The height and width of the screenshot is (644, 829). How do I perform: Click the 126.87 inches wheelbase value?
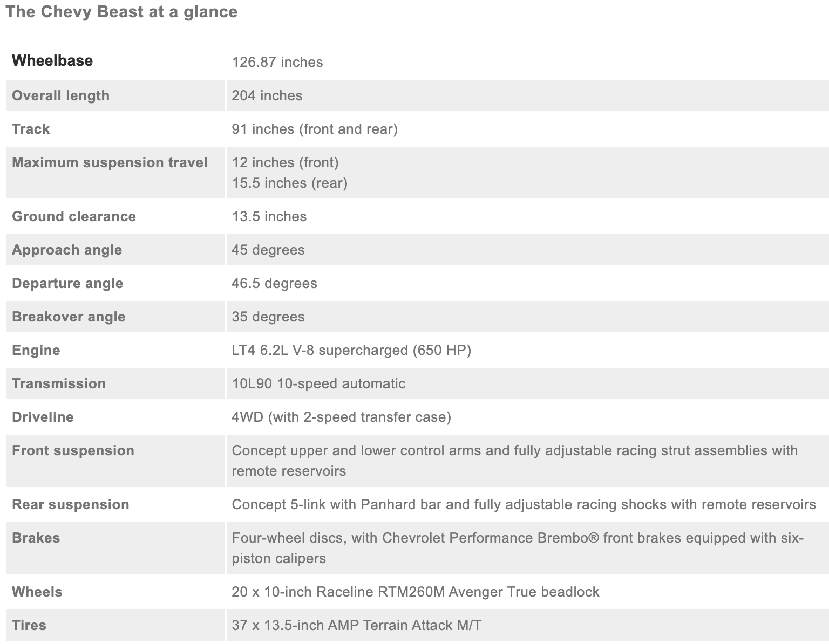(277, 62)
